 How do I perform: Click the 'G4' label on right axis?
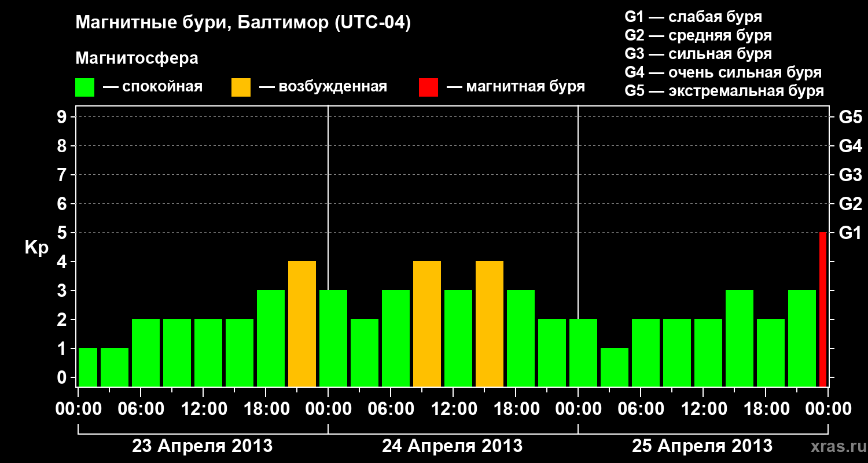click(x=850, y=146)
